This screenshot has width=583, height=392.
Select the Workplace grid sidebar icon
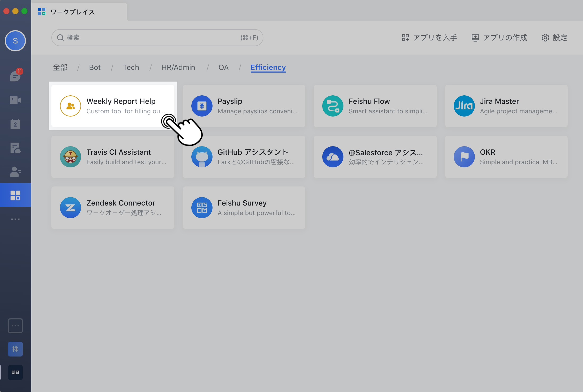[x=15, y=195]
